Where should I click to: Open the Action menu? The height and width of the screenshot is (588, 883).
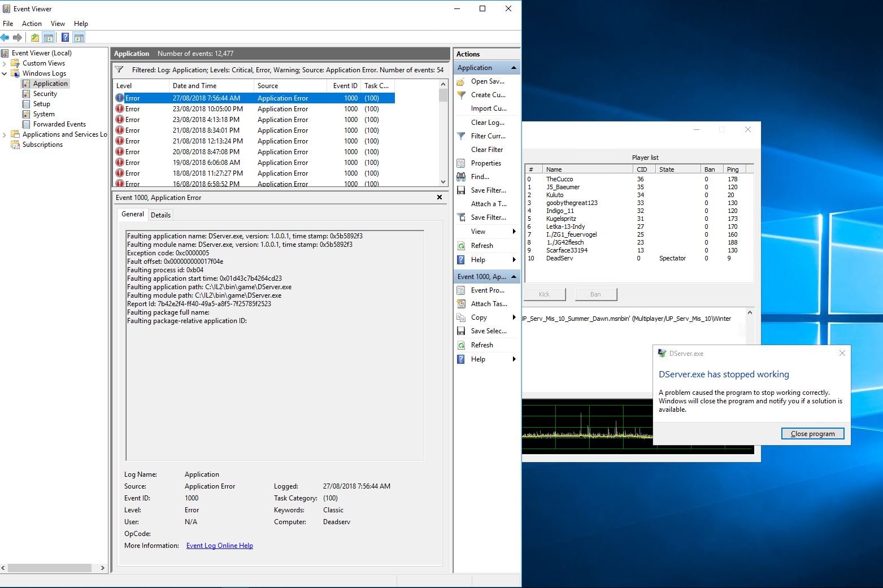pyautogui.click(x=32, y=24)
